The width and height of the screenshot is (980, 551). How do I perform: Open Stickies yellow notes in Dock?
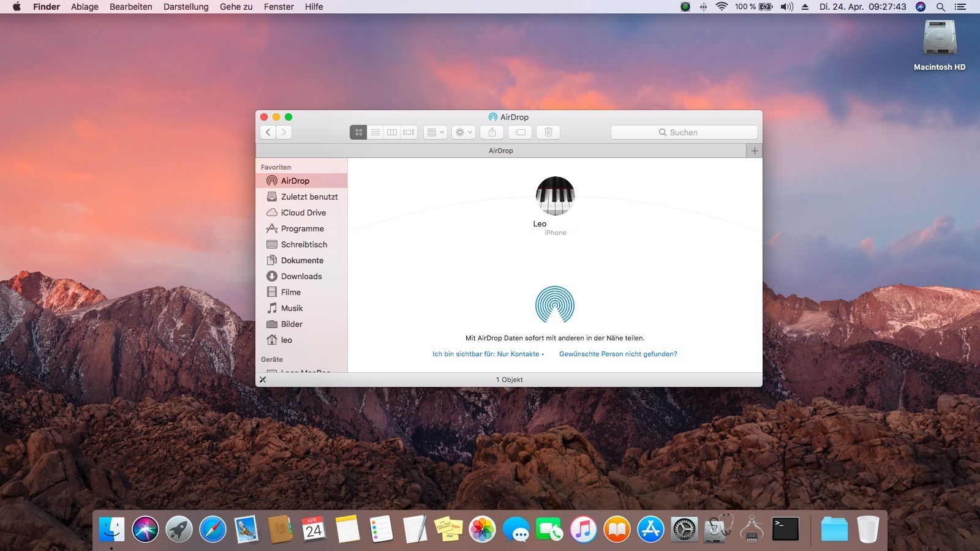448,529
